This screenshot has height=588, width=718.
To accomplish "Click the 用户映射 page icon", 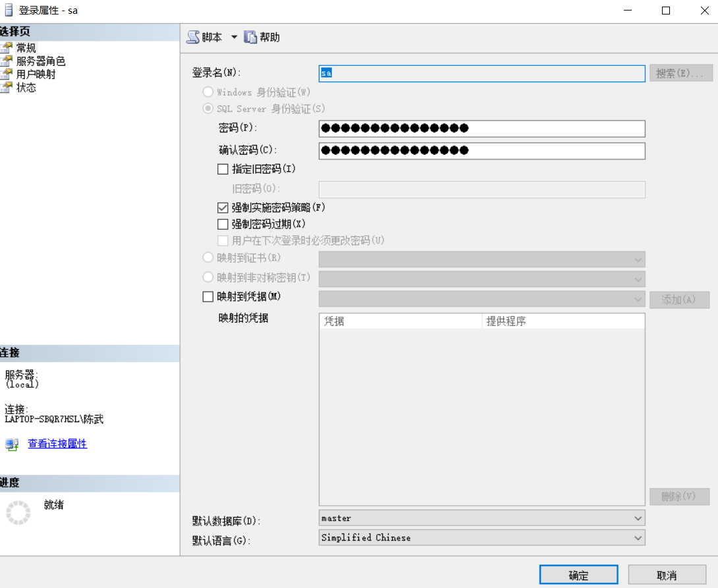I will pyautogui.click(x=7, y=74).
